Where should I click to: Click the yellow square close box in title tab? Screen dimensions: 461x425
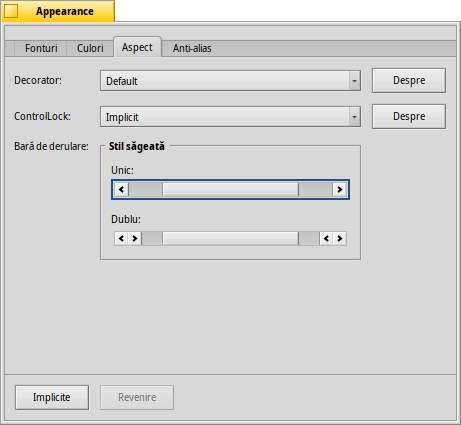click(x=11, y=11)
